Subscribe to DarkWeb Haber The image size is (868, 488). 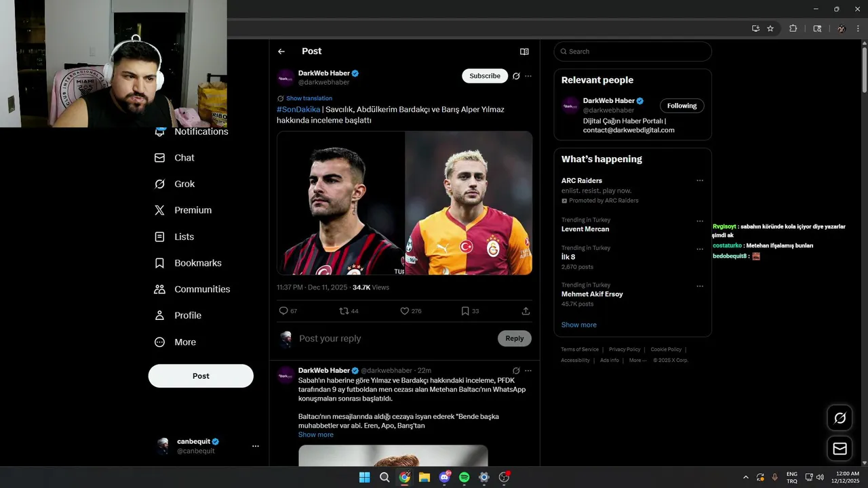tap(485, 76)
